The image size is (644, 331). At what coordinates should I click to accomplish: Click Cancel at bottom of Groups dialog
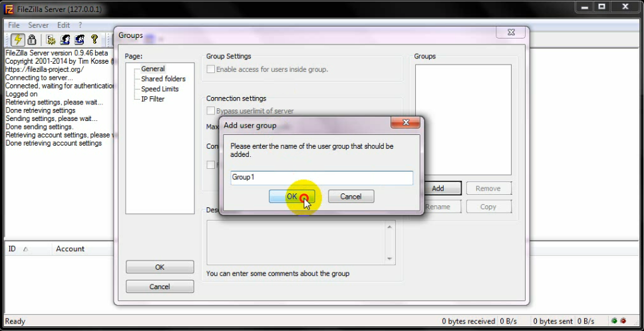pyautogui.click(x=160, y=286)
